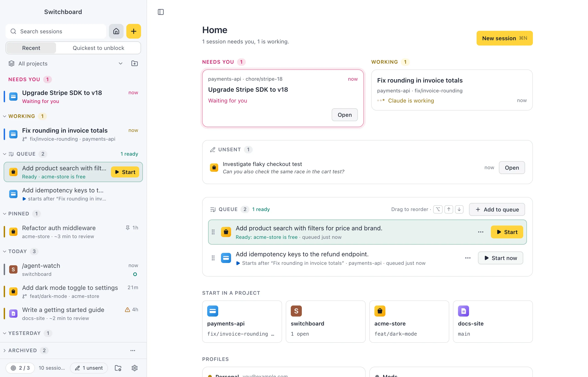Image resolution: width=588 pixels, height=377 pixels.
Task: Click the 1 unsent pill
Action: click(89, 368)
